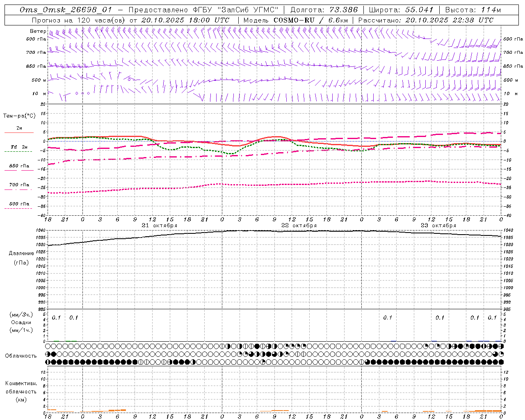This screenshot has width=525, height=420.
Task: Click the Модель COSMO-RU / 6.6км label
Action: point(296,20)
